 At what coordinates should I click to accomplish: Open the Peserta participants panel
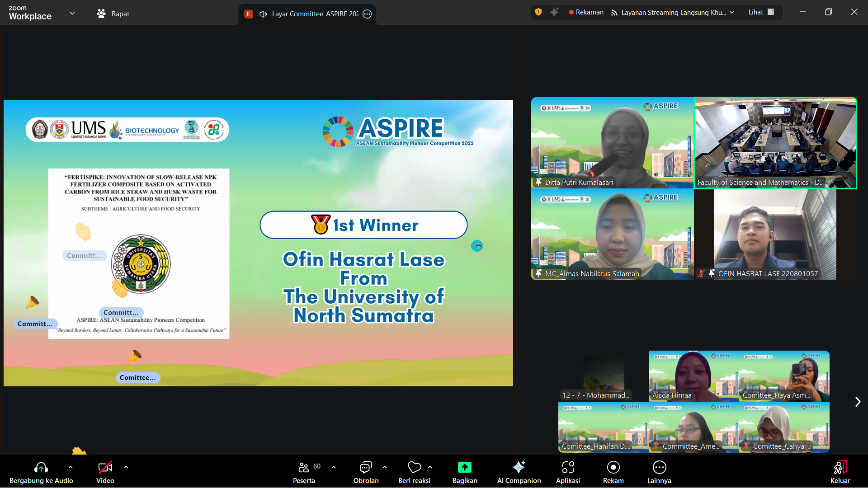[304, 468]
